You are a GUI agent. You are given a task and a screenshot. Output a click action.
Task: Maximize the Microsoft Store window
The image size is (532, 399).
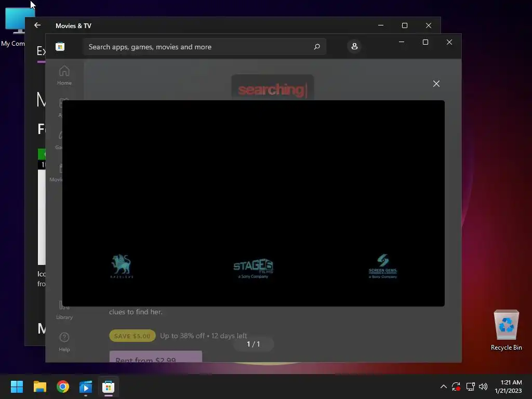pos(425,42)
